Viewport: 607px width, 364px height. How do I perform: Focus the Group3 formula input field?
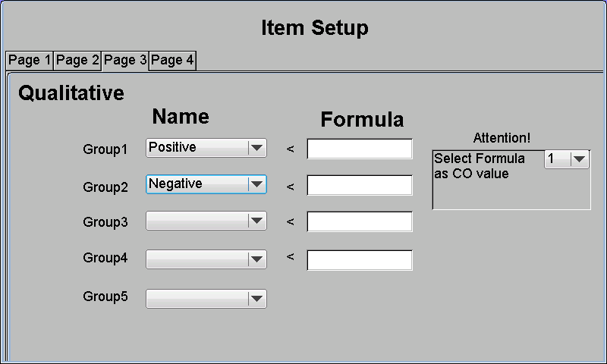point(360,221)
